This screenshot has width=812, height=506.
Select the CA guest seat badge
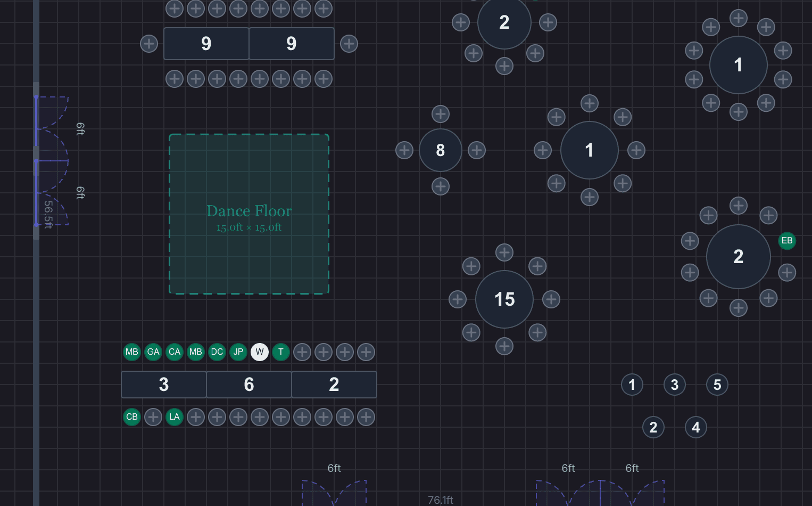(175, 352)
